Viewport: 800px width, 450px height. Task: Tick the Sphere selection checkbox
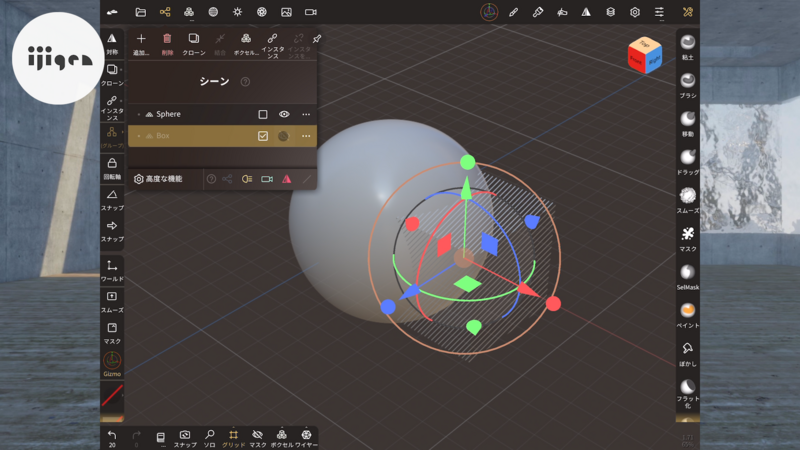(263, 114)
